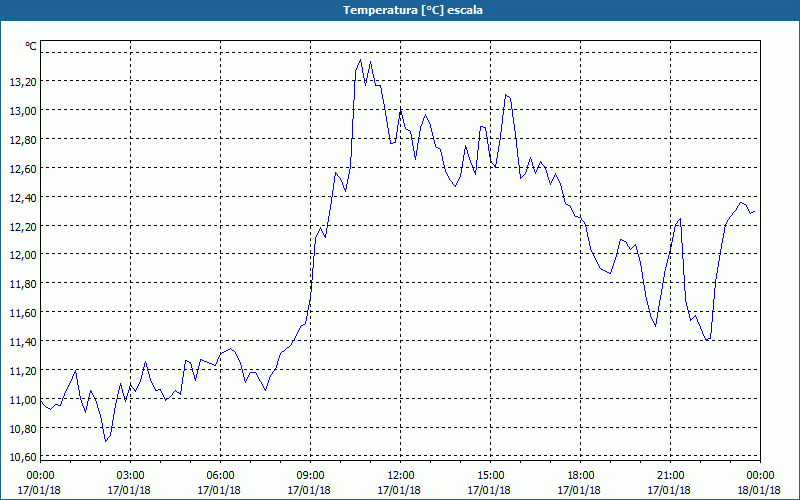Click the lowest curve point near 02:10
This screenshot has width=800, height=500.
click(106, 441)
